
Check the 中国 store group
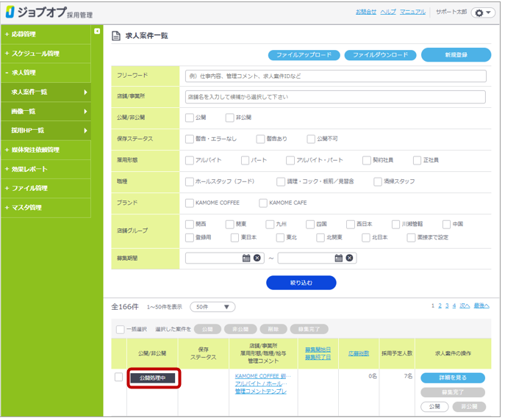[446, 224]
